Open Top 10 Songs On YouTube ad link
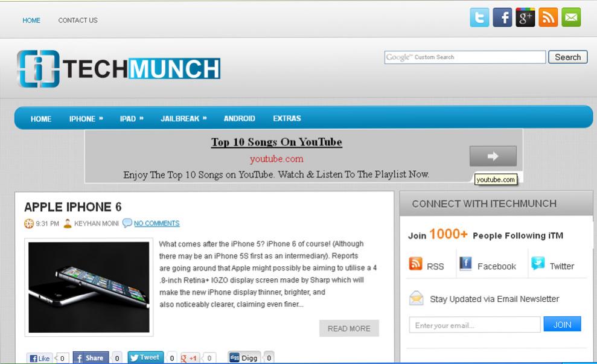Viewport: 597px width, 364px height. [276, 142]
